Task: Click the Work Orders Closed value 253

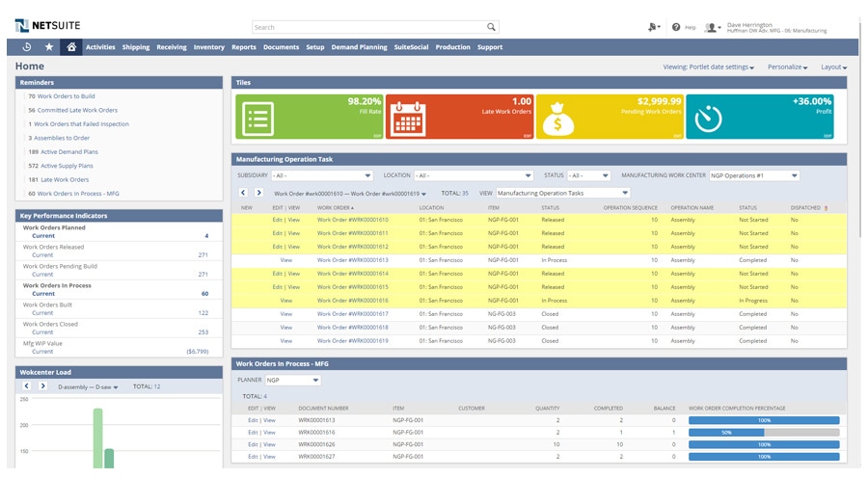Action: click(x=203, y=332)
